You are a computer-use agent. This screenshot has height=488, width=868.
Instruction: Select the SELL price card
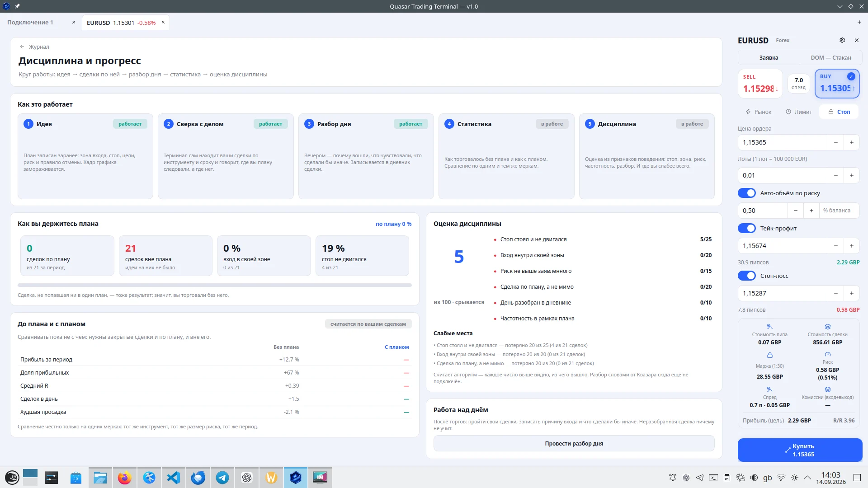point(760,84)
